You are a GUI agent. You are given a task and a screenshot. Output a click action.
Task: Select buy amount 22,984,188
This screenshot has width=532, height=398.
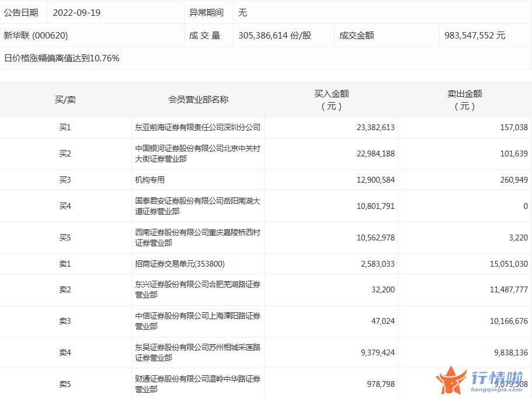[375, 153]
